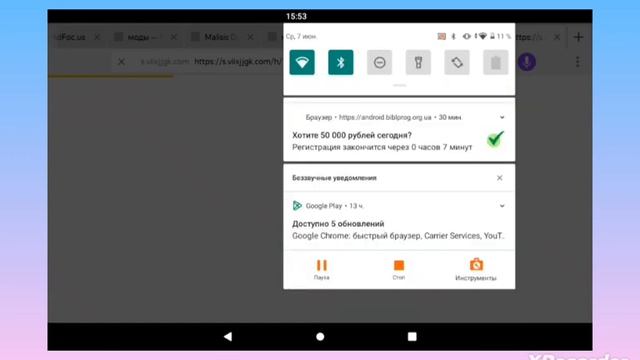The height and width of the screenshot is (360, 640).
Task: Expand quick settings via drag handle
Action: click(399, 85)
